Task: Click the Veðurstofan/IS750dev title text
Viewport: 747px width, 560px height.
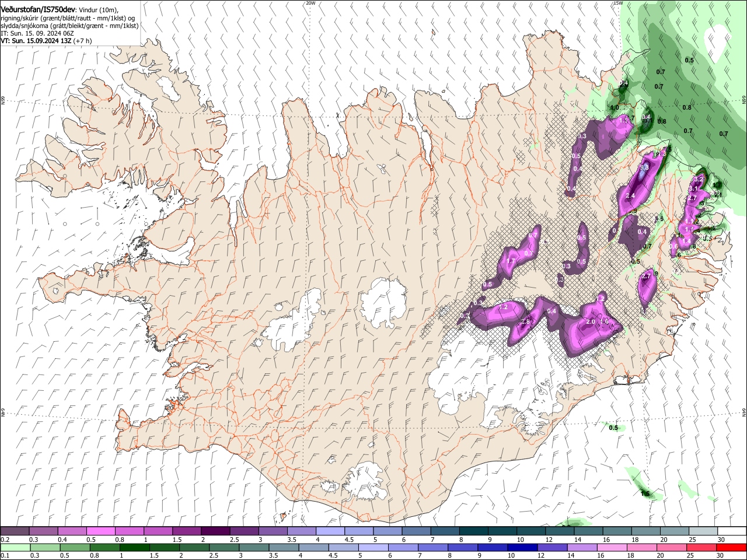Action: click(x=38, y=9)
